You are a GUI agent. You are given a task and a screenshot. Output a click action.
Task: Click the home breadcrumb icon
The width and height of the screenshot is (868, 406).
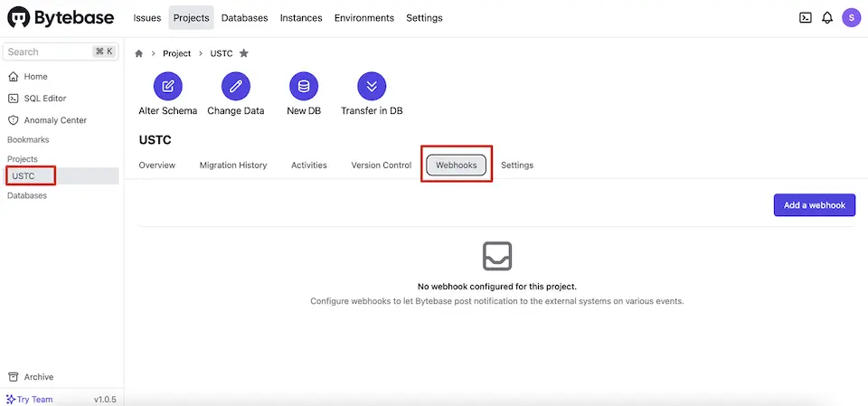[139, 53]
